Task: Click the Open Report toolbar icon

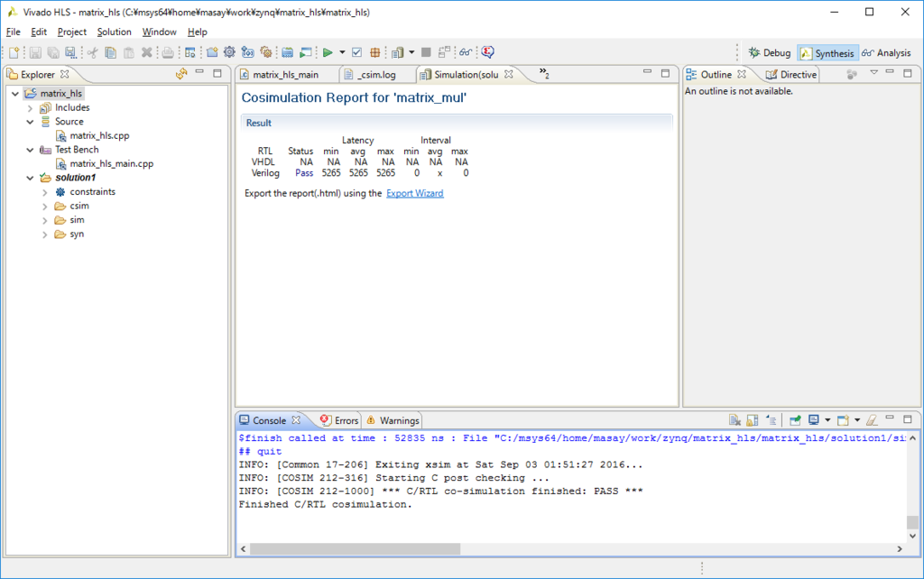Action: [x=398, y=52]
